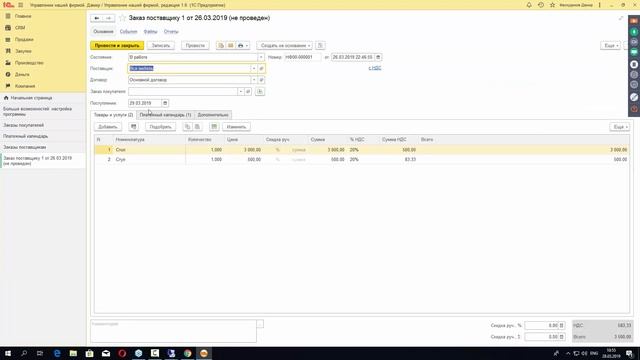Viewport: 640px width, 360px height.
Task: Select the Товары и услуги (2) tab
Action: 113,115
